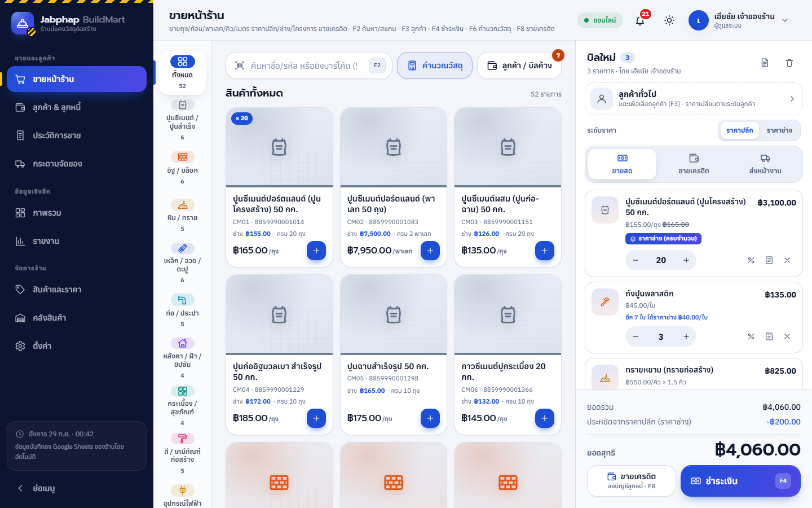Open ลูกค้า / บิลค้าง button
Image resolution: width=812 pixels, height=508 pixels.
(519, 65)
